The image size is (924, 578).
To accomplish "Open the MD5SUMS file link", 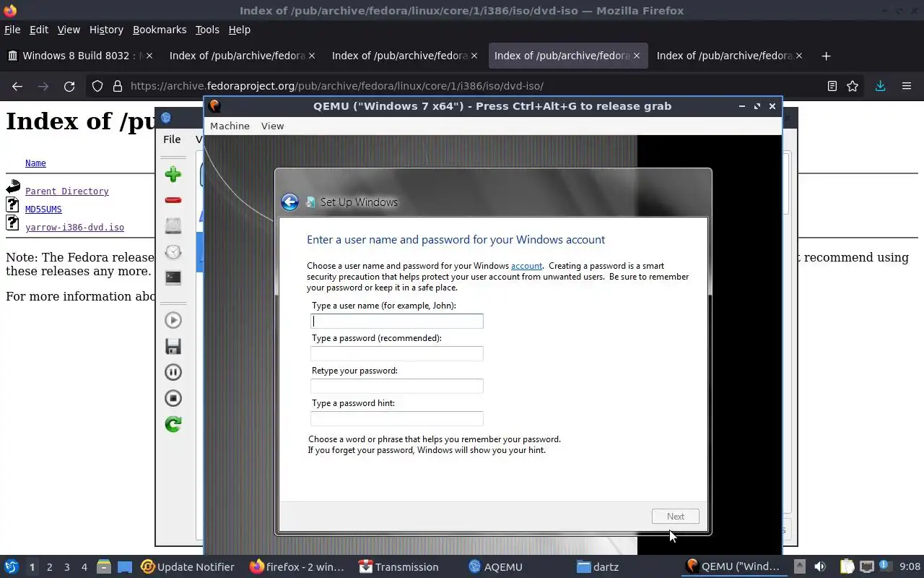I will coord(43,210).
